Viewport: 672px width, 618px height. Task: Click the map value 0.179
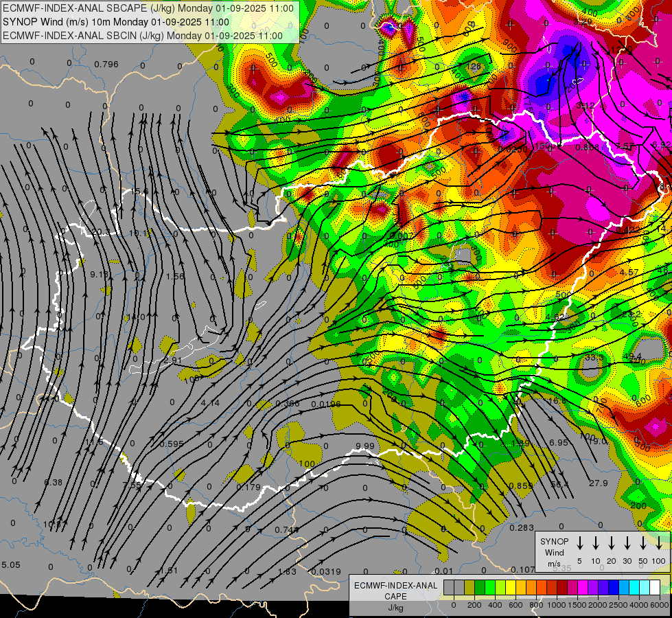(x=248, y=488)
